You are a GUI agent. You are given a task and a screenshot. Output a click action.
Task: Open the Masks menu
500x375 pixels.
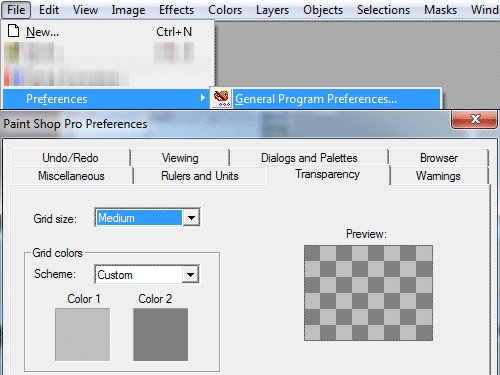[x=440, y=10]
